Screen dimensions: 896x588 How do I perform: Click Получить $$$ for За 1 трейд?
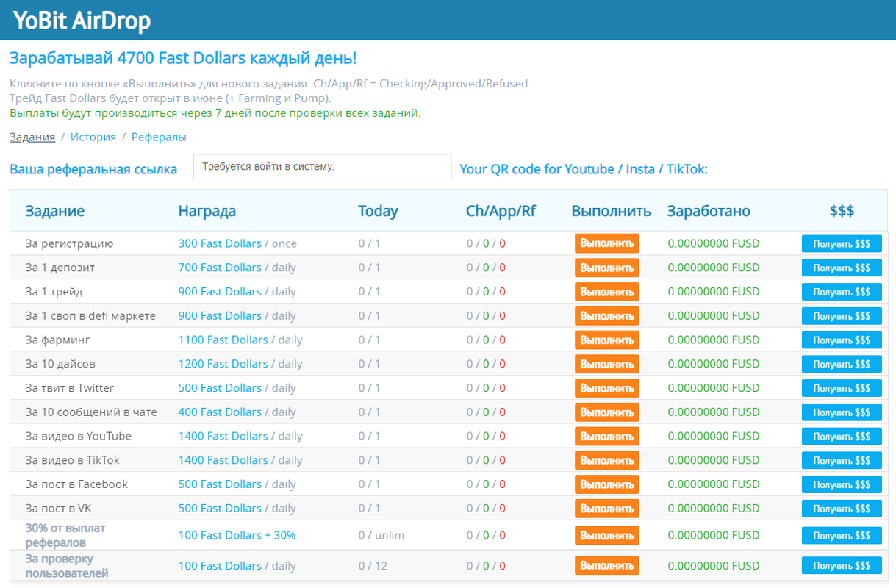click(842, 292)
